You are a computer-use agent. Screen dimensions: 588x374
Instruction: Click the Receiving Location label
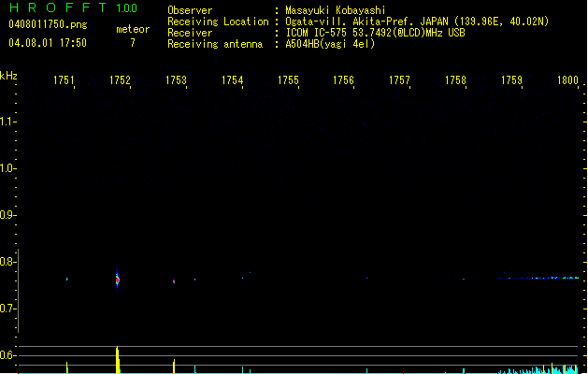[x=218, y=22]
